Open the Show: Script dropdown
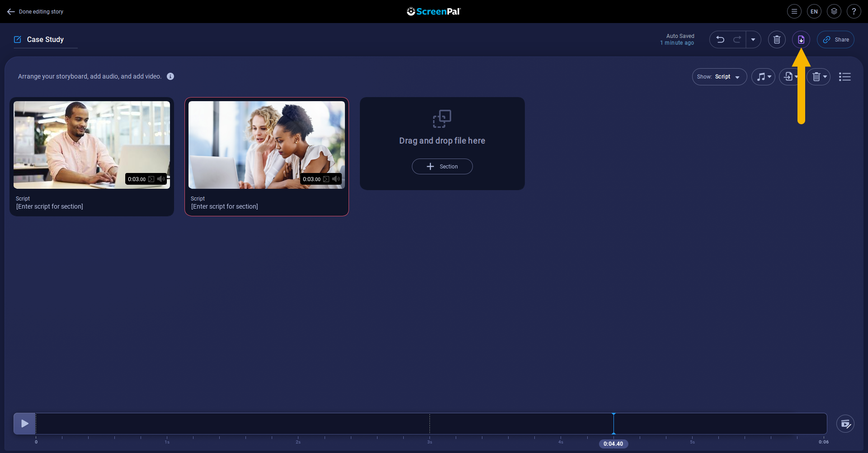 coord(719,77)
